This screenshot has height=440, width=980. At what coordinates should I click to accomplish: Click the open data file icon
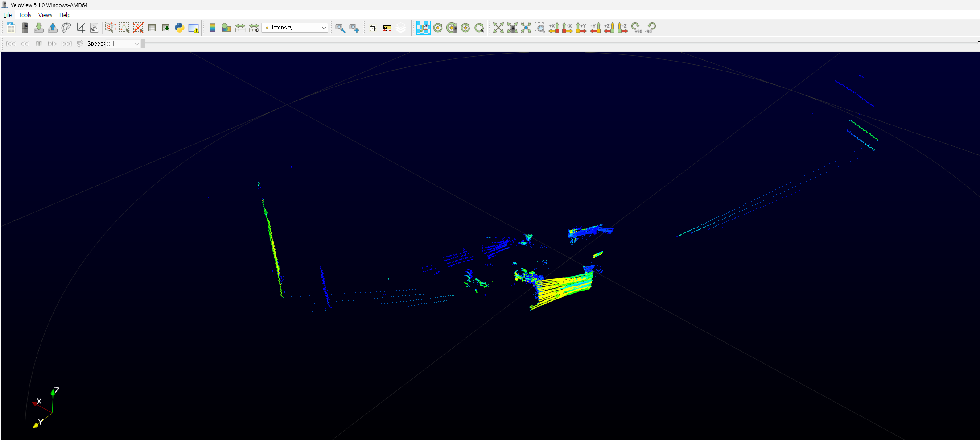pyautogui.click(x=11, y=28)
